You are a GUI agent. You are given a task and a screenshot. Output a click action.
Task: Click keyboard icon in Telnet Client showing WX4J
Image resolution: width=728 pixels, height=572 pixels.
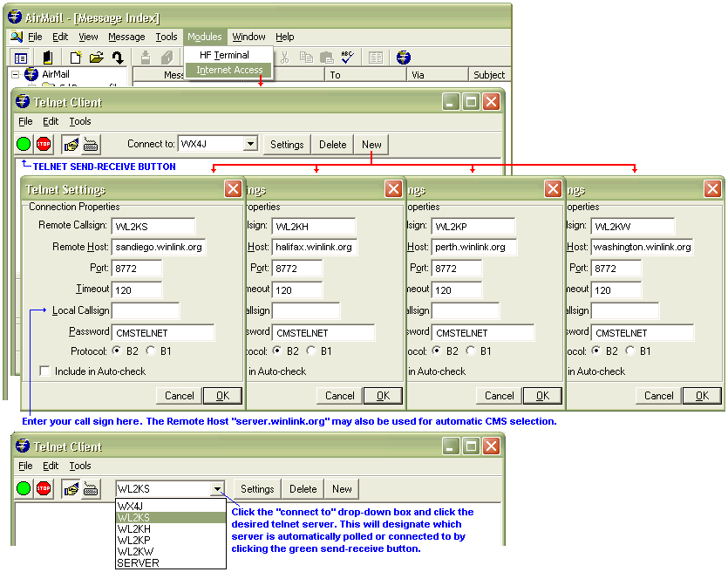coord(91,145)
